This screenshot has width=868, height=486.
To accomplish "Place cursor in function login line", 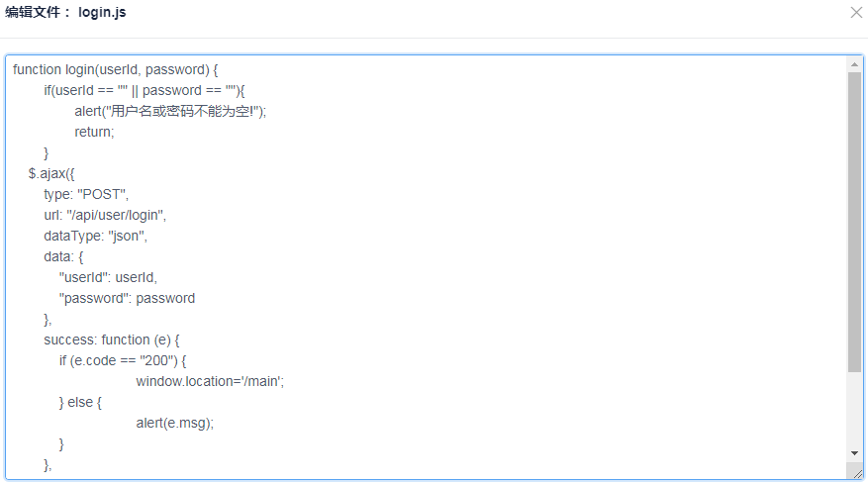I will (115, 69).
